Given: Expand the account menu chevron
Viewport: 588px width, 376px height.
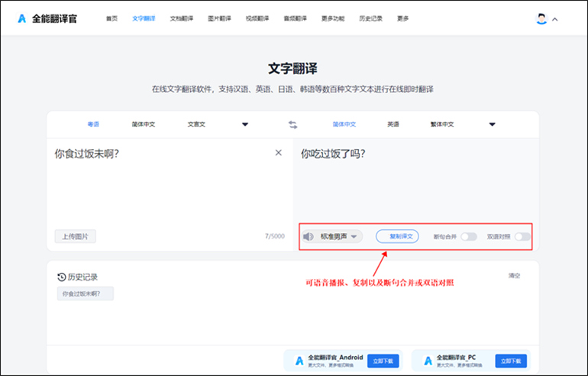Looking at the screenshot, I should point(555,19).
